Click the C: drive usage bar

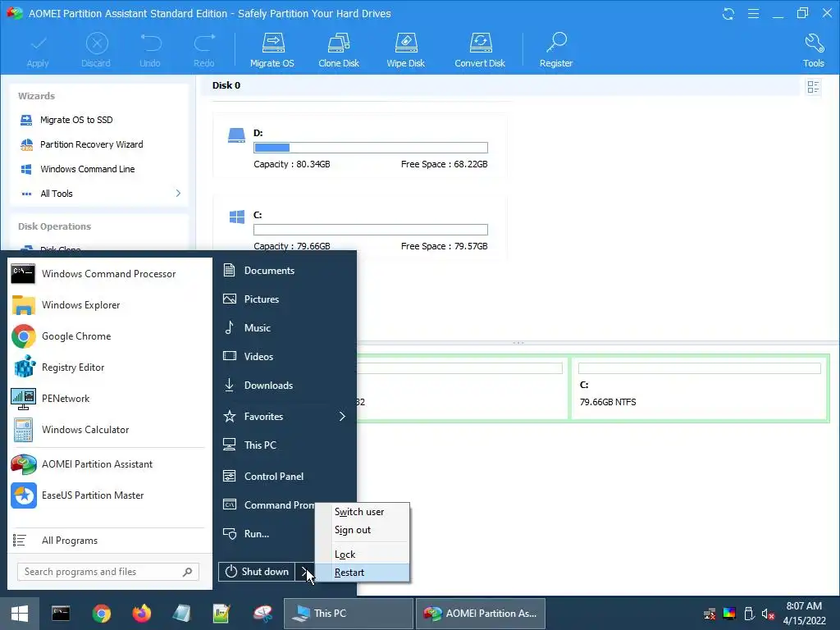(371, 230)
